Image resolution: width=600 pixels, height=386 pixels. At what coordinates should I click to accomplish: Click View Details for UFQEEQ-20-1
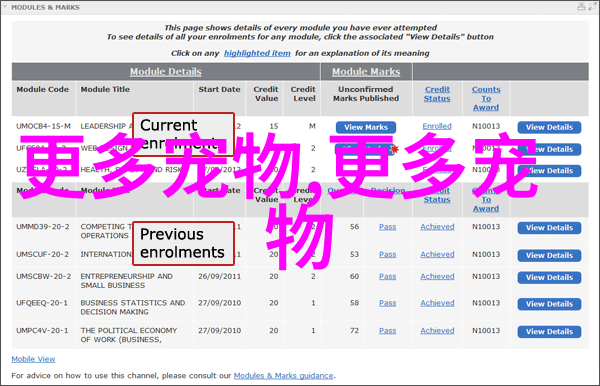coord(549,304)
